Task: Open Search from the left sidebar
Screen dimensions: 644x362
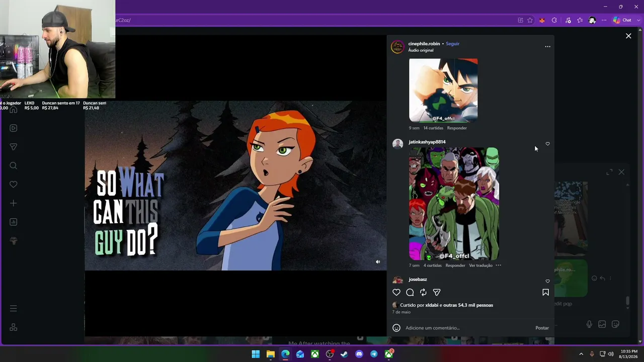Action: coord(14,165)
